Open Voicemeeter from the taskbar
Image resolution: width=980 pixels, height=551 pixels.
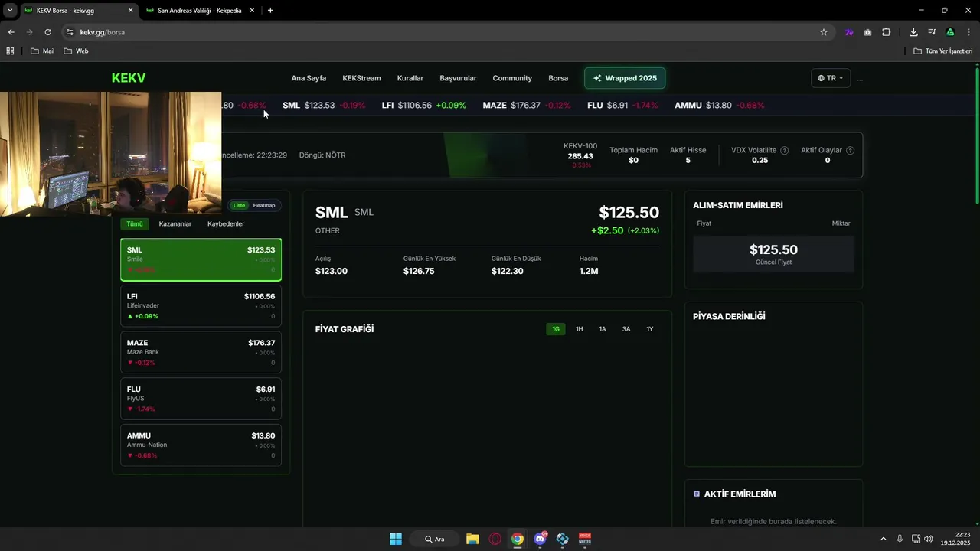[x=585, y=539]
